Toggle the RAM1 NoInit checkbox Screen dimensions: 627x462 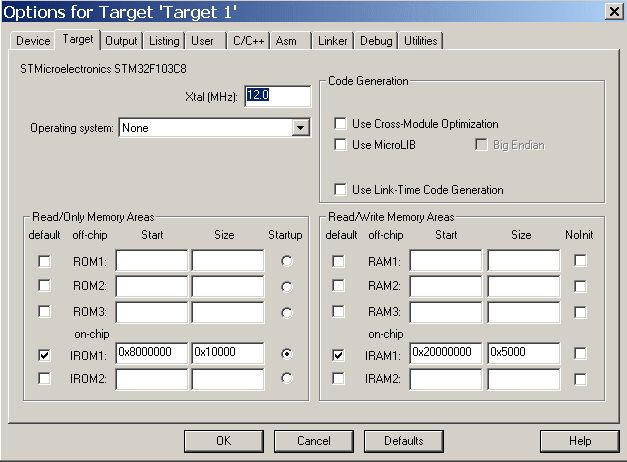[580, 260]
